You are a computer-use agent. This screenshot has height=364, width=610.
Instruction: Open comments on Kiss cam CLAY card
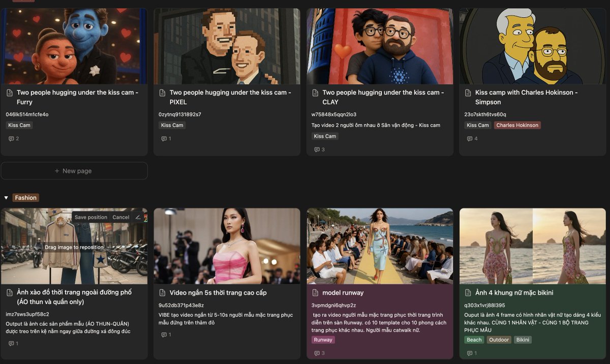coord(319,149)
